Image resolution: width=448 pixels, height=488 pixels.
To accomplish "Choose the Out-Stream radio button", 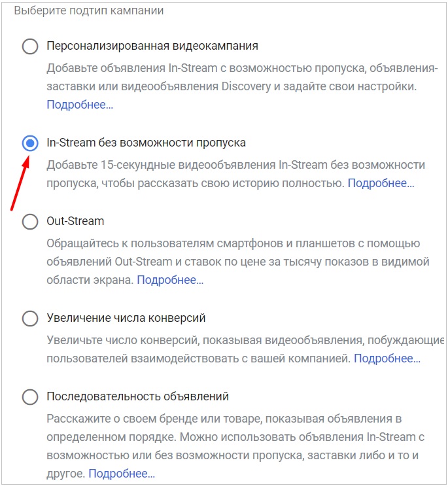I will point(30,222).
